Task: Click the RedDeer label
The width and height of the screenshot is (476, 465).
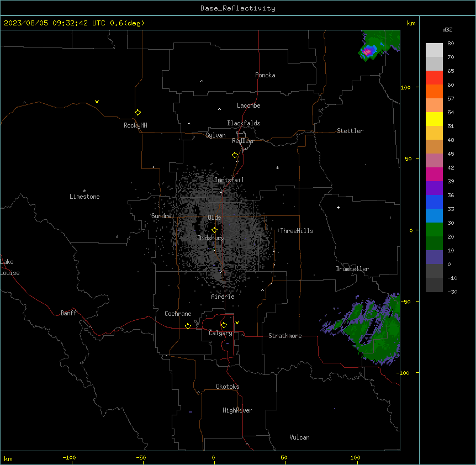Action: (x=243, y=141)
